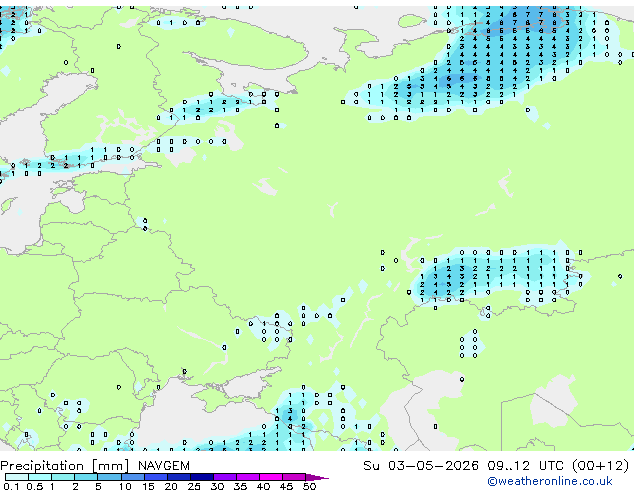
Task: Click the run offset label '(00+12)'
Action: [601, 466]
